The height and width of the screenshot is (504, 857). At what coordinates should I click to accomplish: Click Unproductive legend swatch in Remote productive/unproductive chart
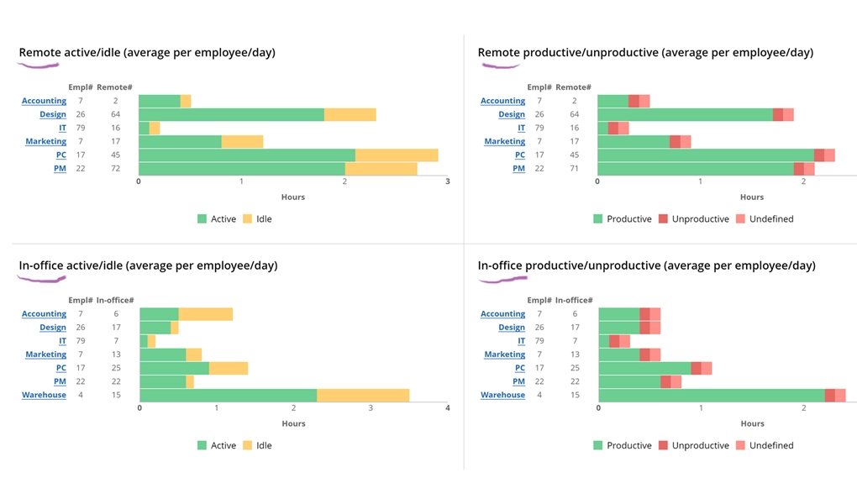tap(663, 219)
